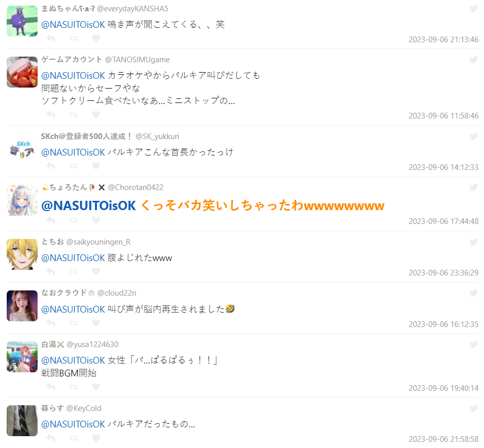Open timestamp 2023-09-06 23:36:29
The image size is (484, 448).
[x=443, y=273]
